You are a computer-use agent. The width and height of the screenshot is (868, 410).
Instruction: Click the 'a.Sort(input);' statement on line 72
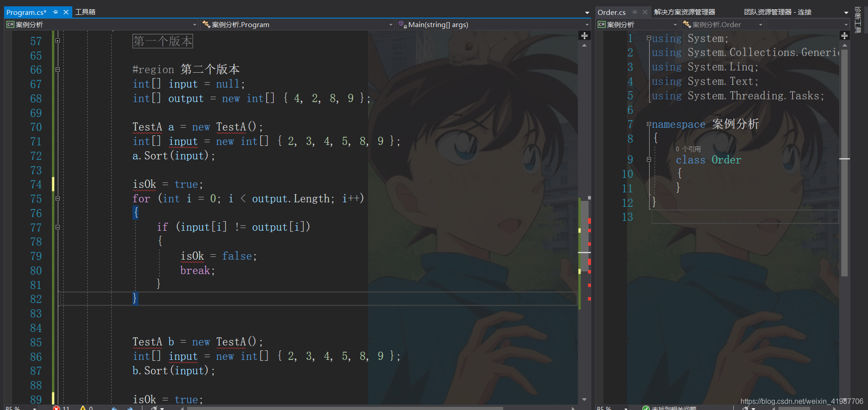(x=174, y=156)
